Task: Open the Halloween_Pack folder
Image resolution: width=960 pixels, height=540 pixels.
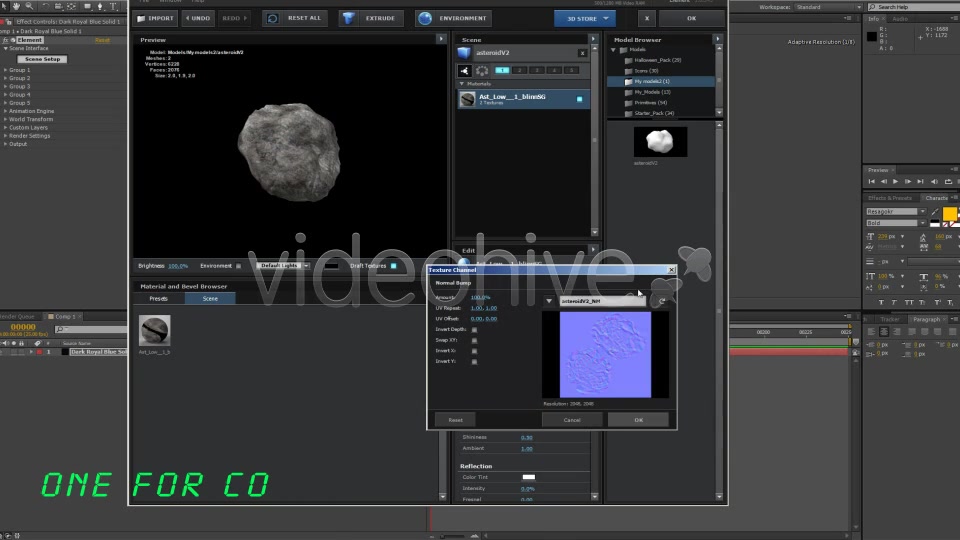Action: [653, 60]
